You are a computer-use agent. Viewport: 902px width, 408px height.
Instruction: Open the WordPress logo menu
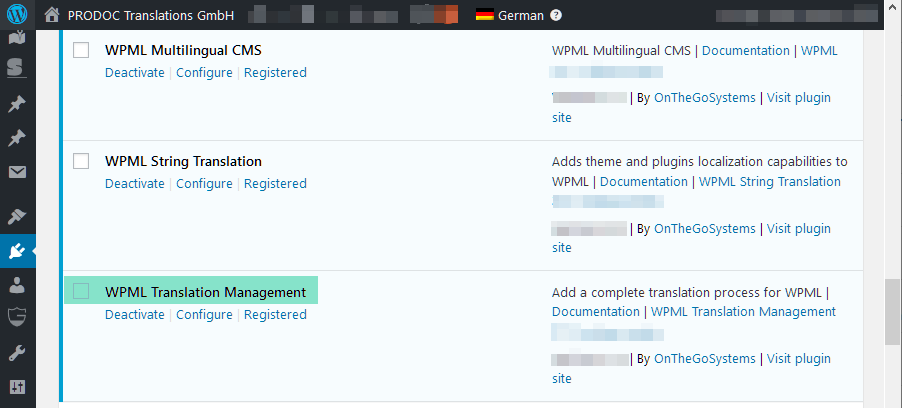tap(17, 15)
